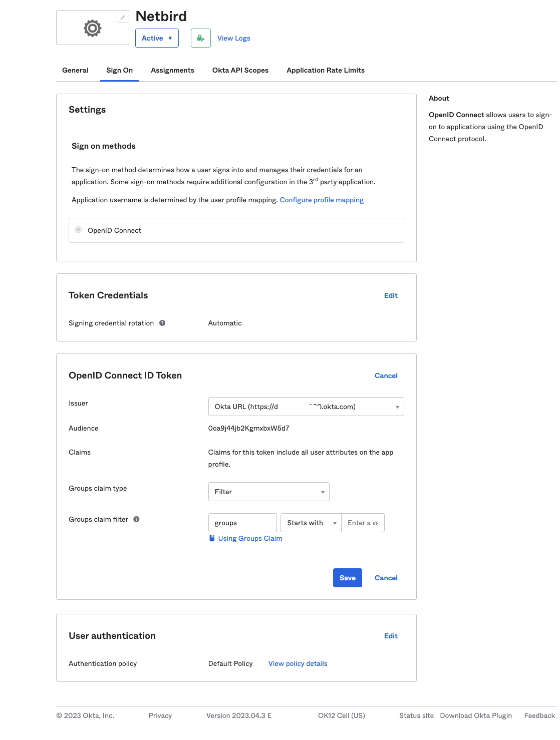Switch to the General tab
The width and height of the screenshot is (560, 740).
(x=75, y=70)
